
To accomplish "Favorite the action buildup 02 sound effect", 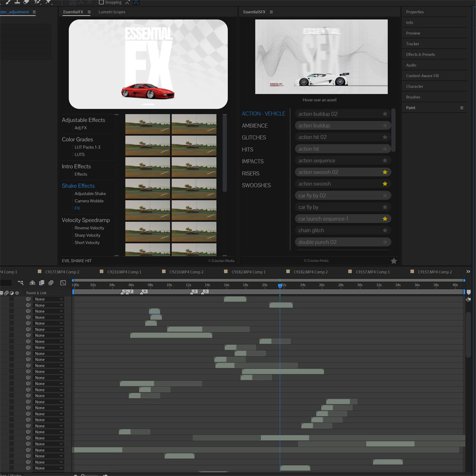I will pos(384,114).
